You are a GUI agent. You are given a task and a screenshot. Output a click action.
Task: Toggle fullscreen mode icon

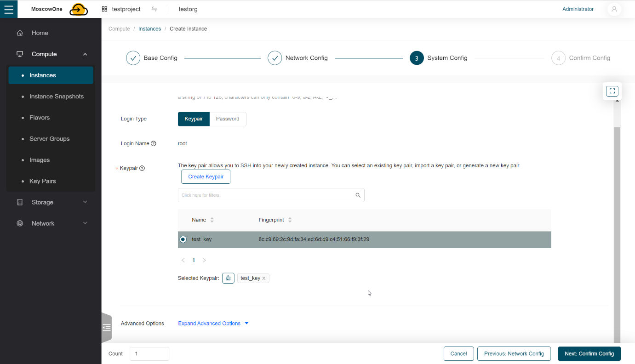pos(612,91)
